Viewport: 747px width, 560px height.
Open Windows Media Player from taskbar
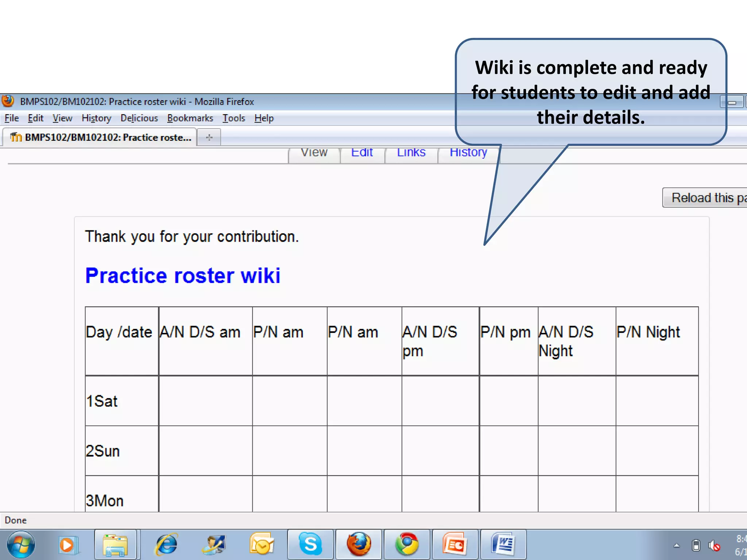click(69, 545)
